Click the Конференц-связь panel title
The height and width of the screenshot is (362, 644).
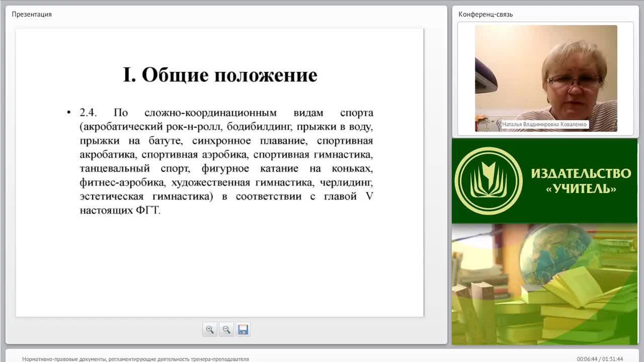click(x=486, y=14)
